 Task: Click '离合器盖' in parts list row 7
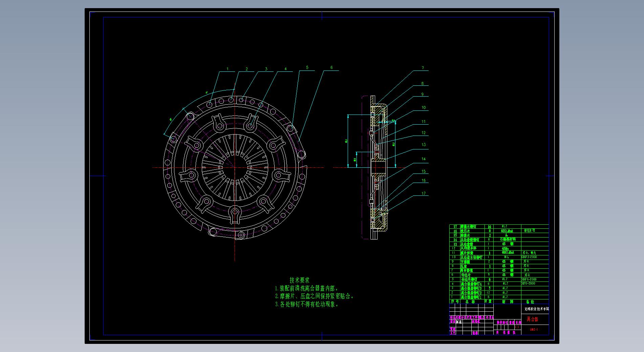click(x=467, y=270)
